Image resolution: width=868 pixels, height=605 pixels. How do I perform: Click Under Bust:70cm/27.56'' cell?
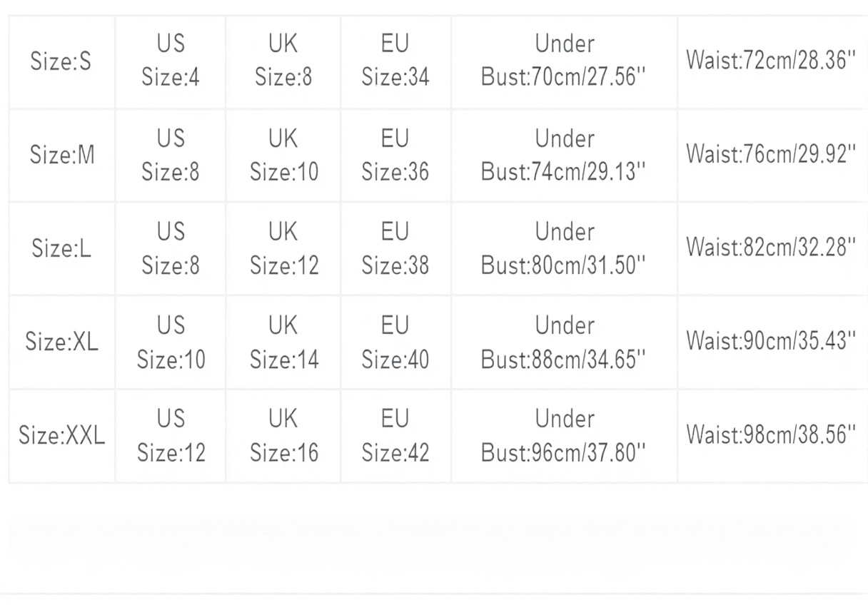point(564,62)
